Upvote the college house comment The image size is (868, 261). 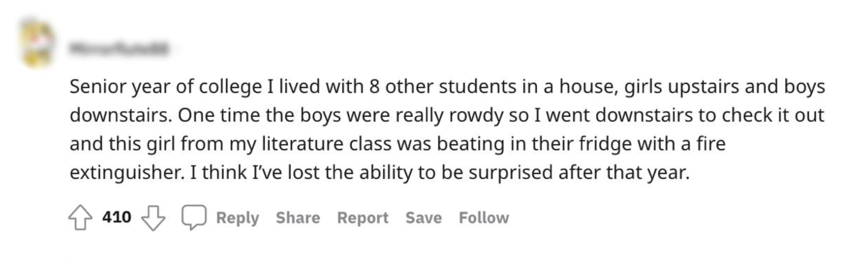[x=80, y=217]
